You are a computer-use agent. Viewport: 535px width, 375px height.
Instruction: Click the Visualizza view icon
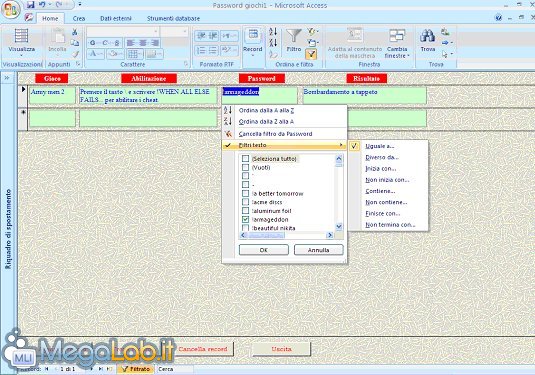(x=21, y=36)
